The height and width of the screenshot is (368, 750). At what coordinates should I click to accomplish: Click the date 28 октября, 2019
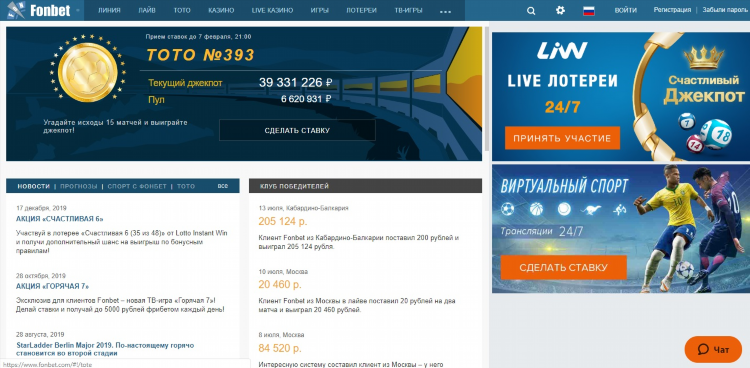tap(41, 276)
